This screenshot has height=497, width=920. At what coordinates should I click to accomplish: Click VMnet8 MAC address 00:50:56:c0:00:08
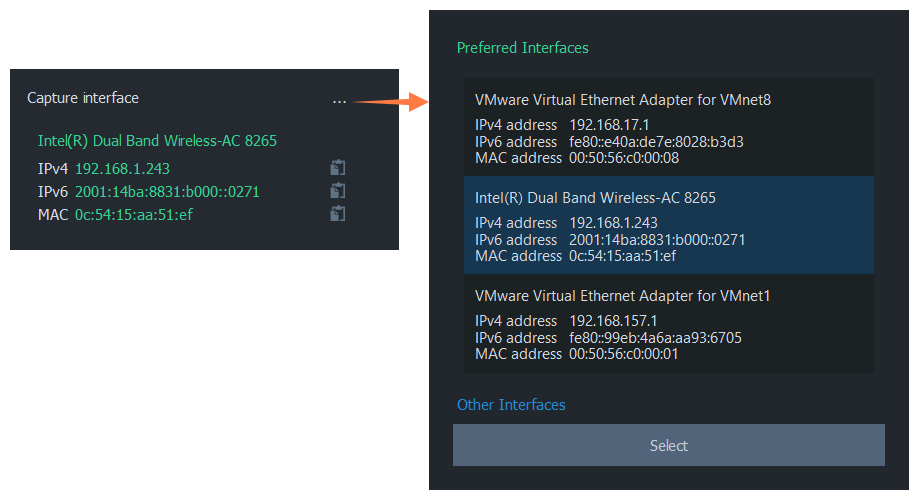624,158
